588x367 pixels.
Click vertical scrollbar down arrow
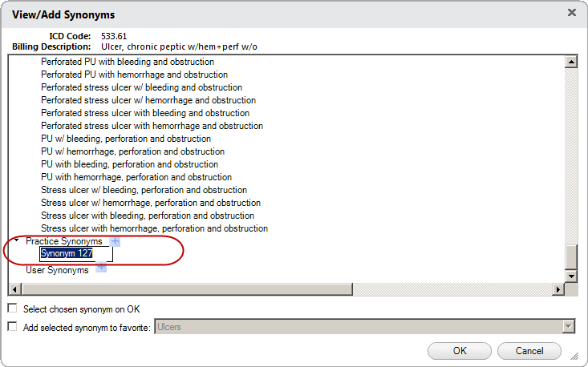click(571, 276)
